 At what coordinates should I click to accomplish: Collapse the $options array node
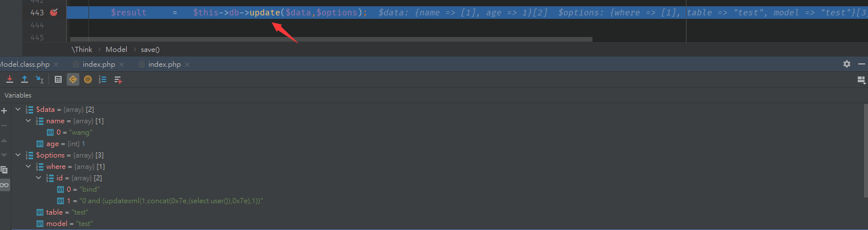click(18, 155)
